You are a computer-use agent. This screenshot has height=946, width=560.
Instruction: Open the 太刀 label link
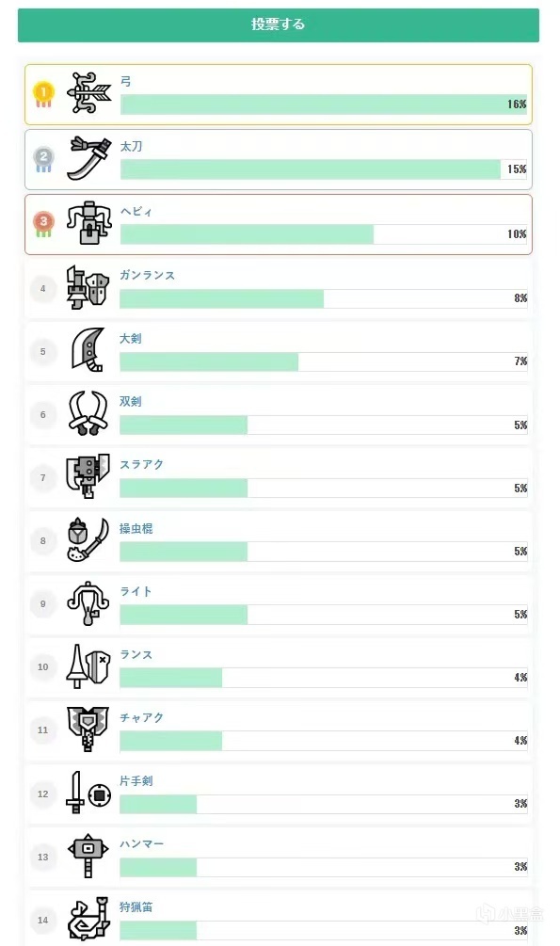pos(131,146)
